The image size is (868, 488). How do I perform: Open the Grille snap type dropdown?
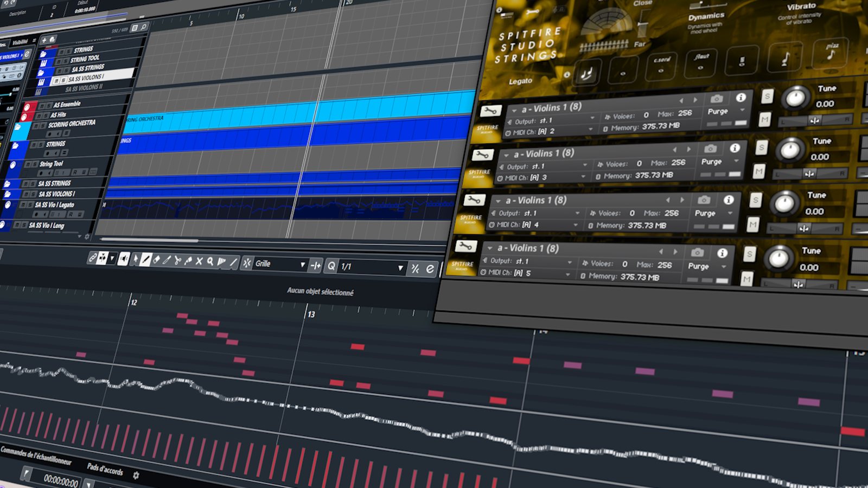coord(303,265)
